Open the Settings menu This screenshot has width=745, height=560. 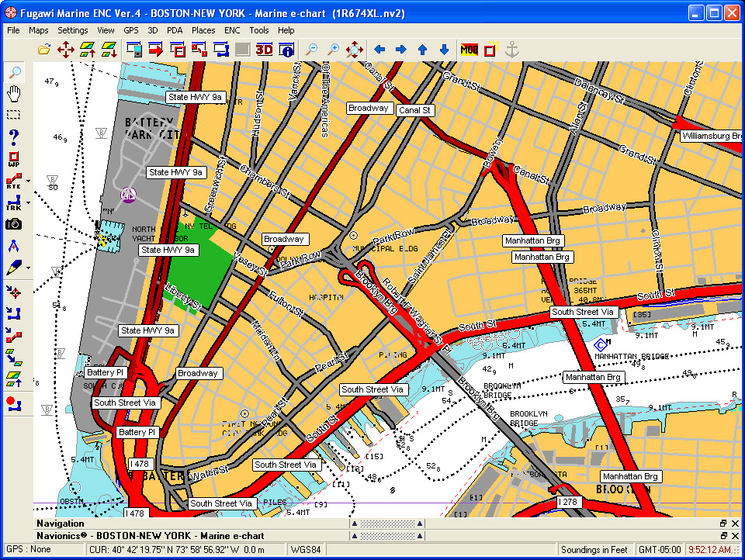coord(73,30)
